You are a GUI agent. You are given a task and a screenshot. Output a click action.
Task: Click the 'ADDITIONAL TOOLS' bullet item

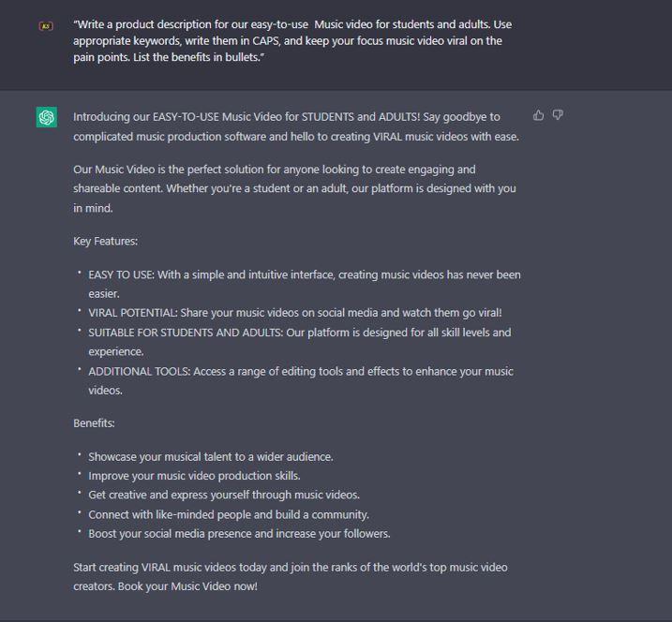[x=301, y=380]
